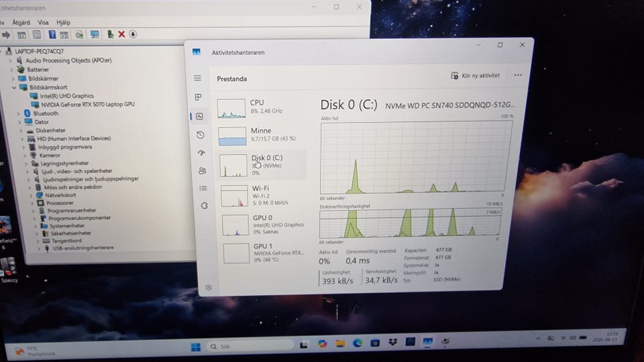Click scan for hardware changes monitor icon
Viewport: 644px width, 362px height.
coord(95,34)
